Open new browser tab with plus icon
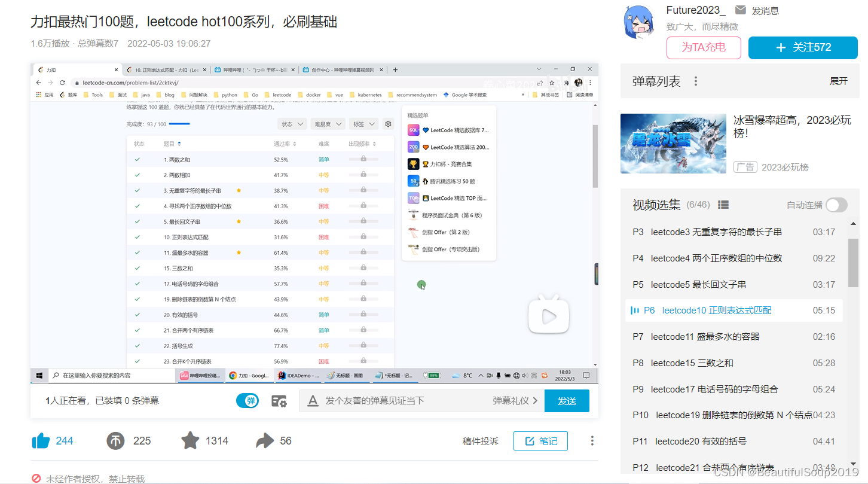 pos(395,69)
